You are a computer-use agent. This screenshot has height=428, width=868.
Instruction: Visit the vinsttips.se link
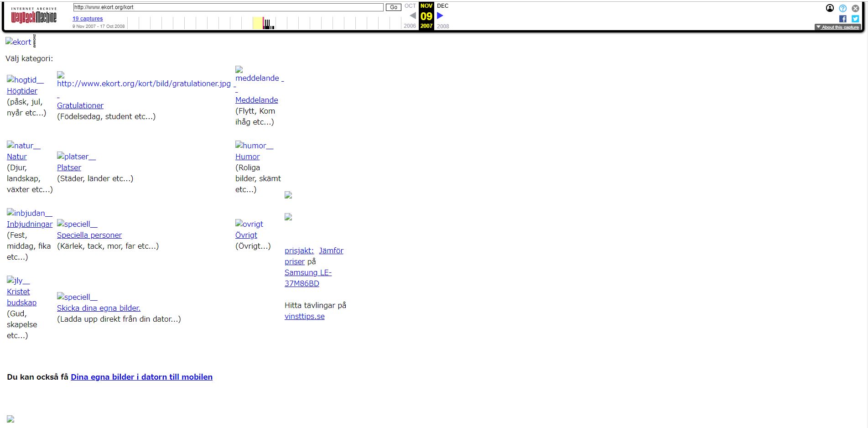coord(304,316)
